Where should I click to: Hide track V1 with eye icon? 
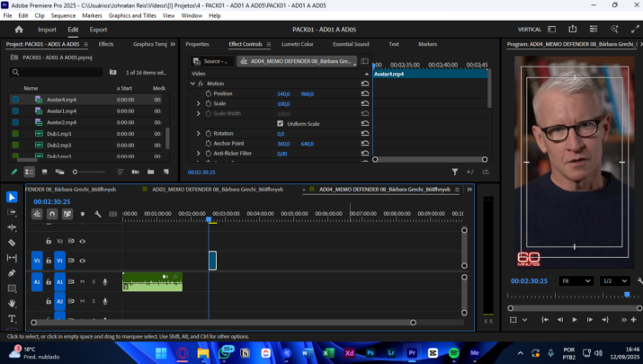coord(83,260)
